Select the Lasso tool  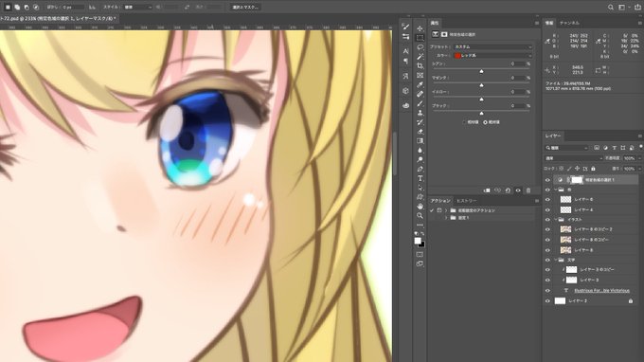(x=420, y=47)
